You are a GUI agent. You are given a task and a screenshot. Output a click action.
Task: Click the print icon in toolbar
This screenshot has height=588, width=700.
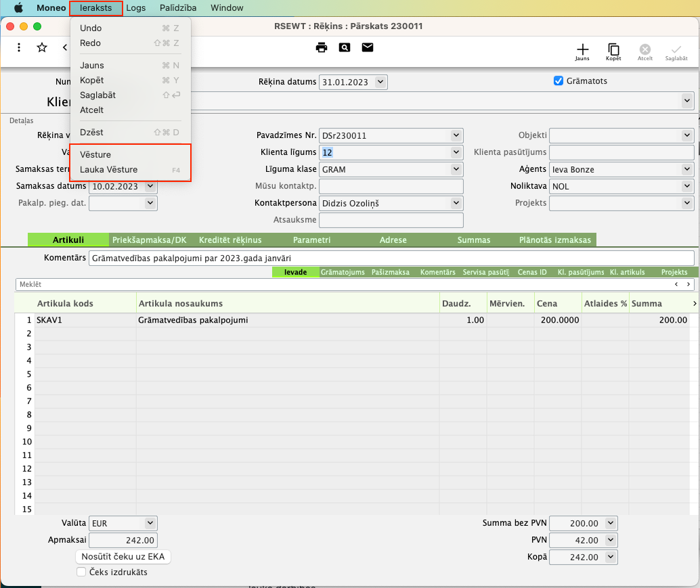pyautogui.click(x=322, y=47)
